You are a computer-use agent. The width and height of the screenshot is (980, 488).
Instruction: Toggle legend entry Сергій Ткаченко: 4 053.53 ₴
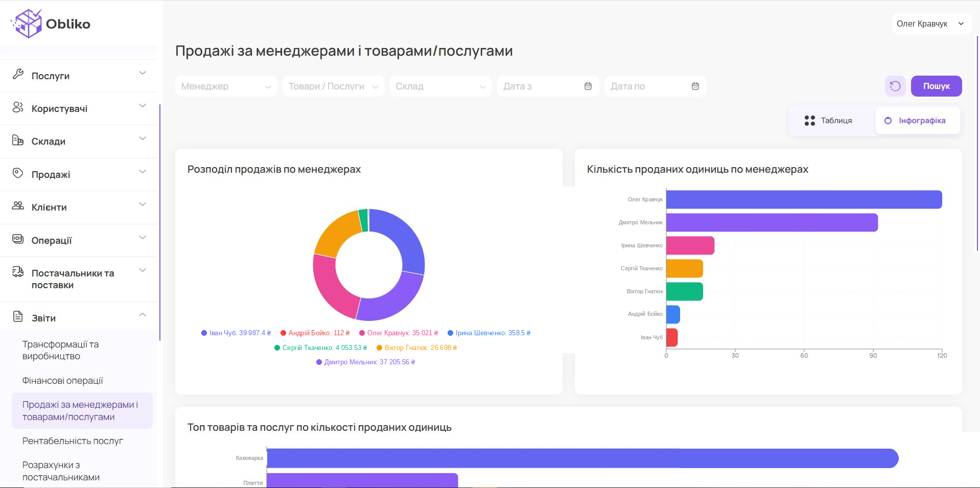point(321,347)
